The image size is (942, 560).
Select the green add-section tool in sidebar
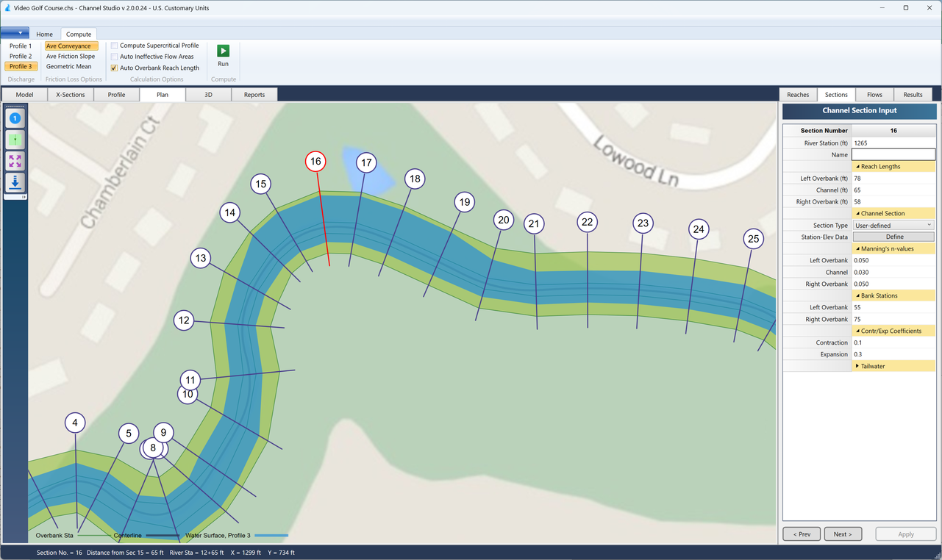(x=15, y=139)
